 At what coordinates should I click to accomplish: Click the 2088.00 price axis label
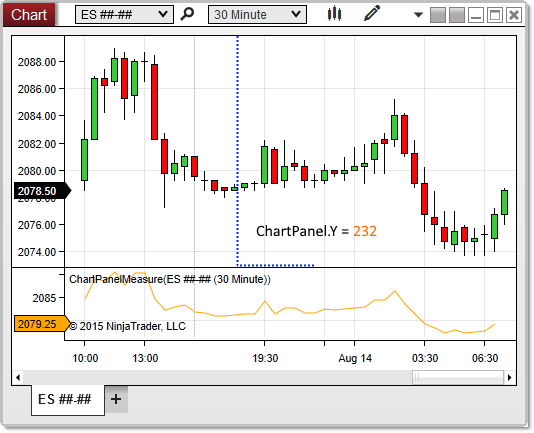pyautogui.click(x=37, y=62)
